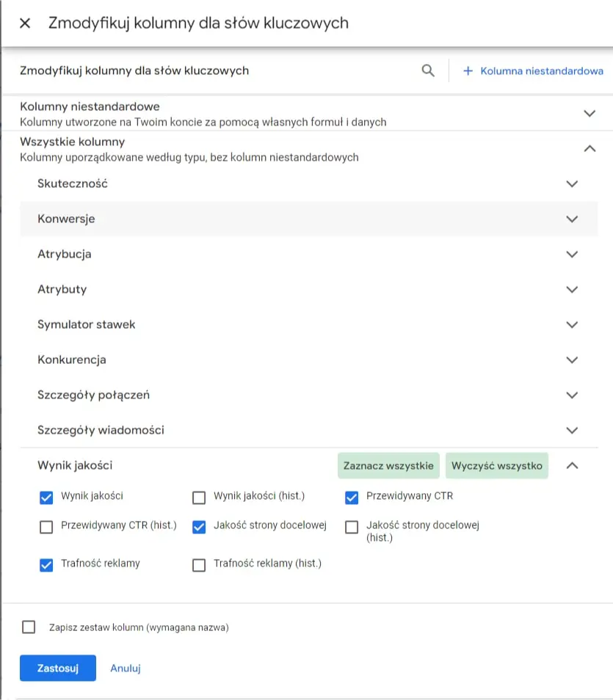Expand the Kolumny niestandardowe section
The width and height of the screenshot is (613, 700).
coord(589,114)
